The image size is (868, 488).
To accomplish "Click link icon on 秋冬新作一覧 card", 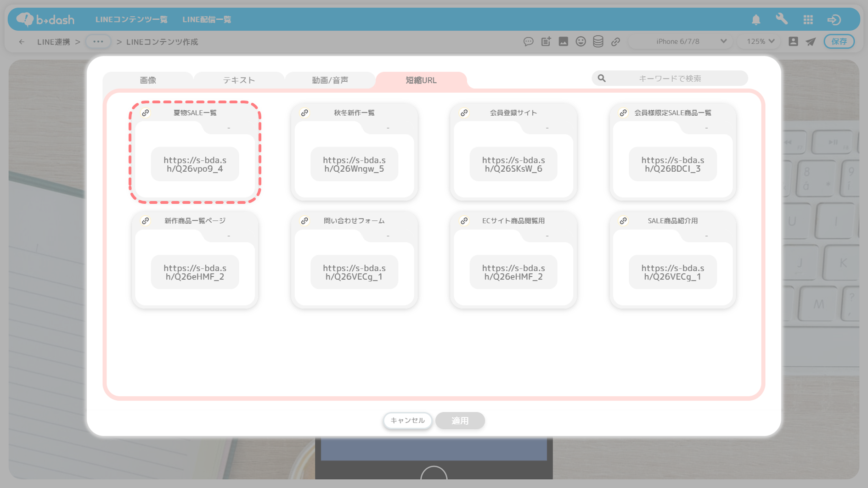I will click(304, 112).
